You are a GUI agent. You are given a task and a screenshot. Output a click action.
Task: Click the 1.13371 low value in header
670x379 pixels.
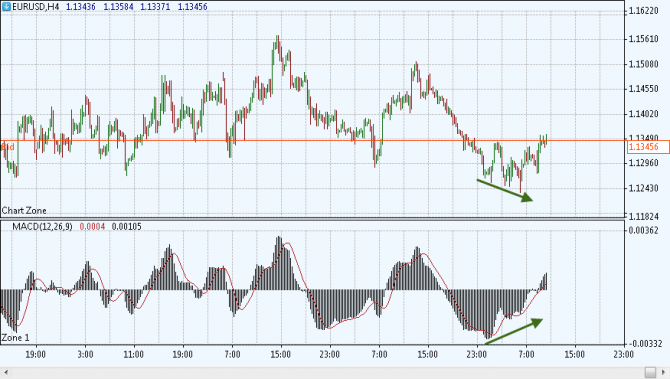[155, 7]
